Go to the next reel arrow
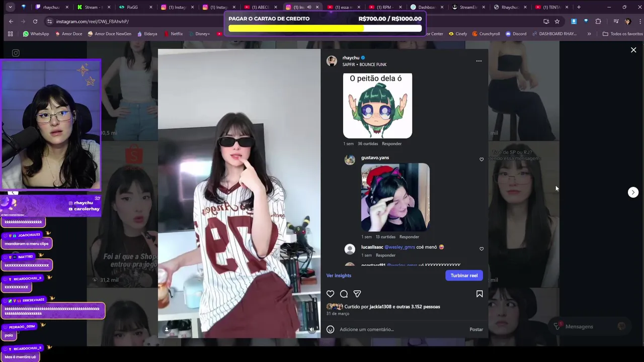Viewport: 644px width, 362px height. tap(633, 192)
